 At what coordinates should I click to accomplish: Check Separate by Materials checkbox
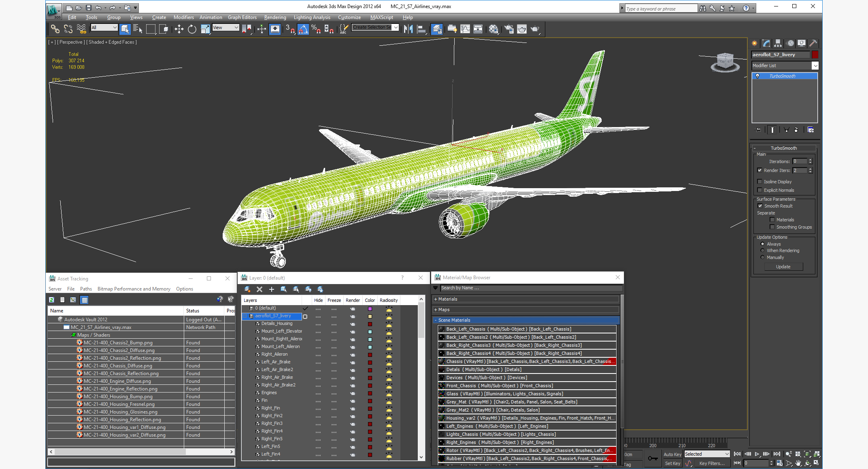[772, 220]
